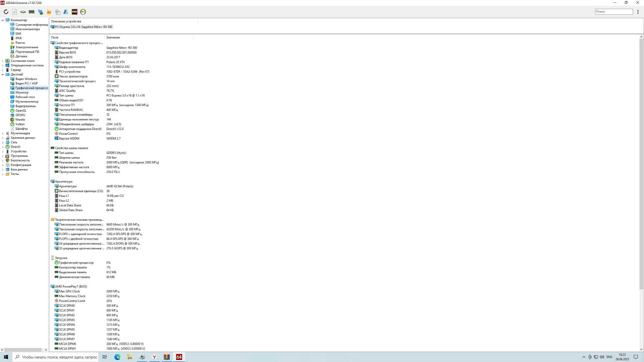Open Microsoft Edge from the taskbar
The width and height of the screenshot is (644, 362).
(117, 357)
